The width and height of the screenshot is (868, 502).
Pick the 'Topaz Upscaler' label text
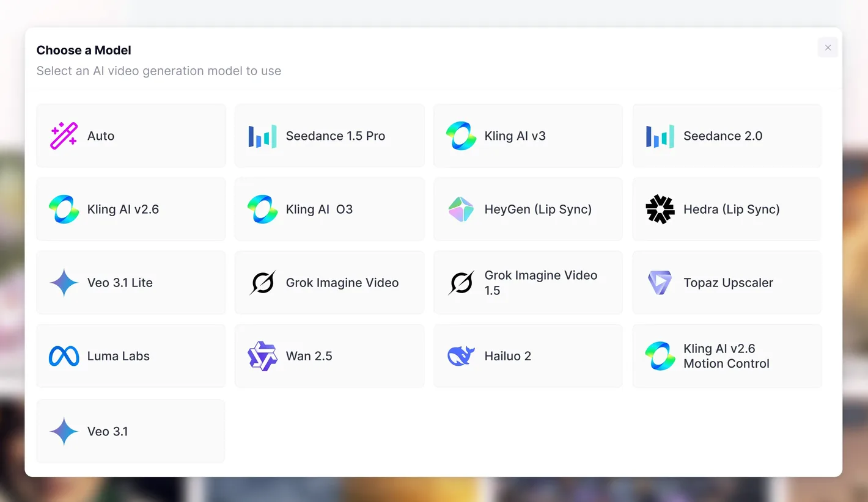(x=729, y=283)
